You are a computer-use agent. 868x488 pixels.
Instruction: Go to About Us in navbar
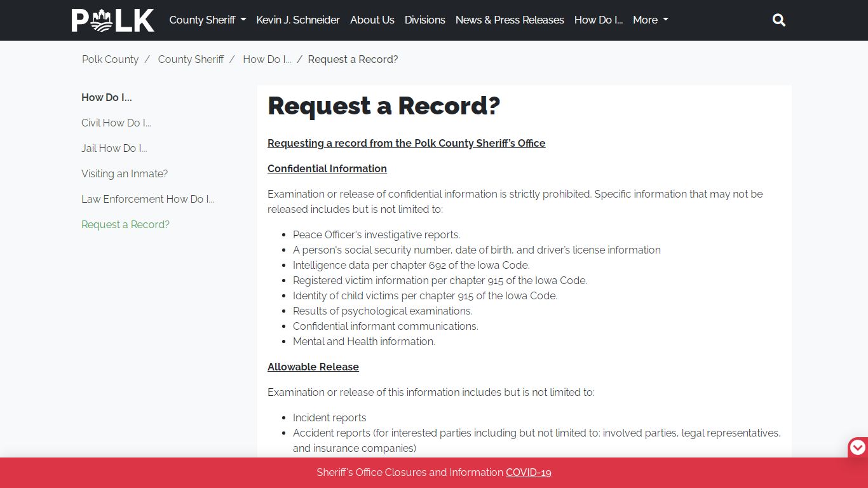point(372,20)
